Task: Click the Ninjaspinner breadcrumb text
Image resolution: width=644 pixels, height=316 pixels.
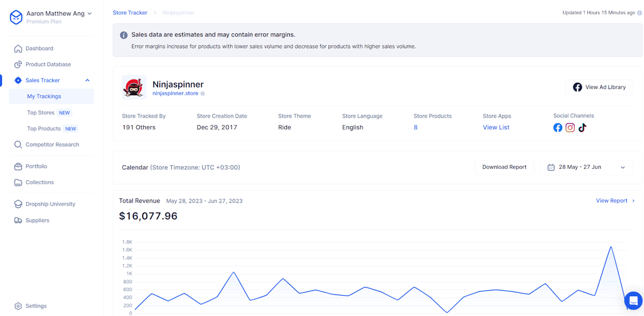Action: tap(179, 12)
